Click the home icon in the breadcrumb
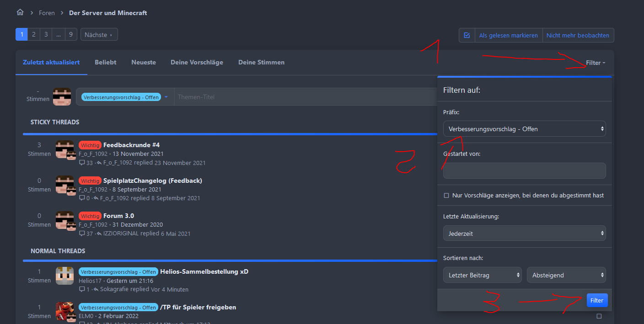 click(x=20, y=13)
